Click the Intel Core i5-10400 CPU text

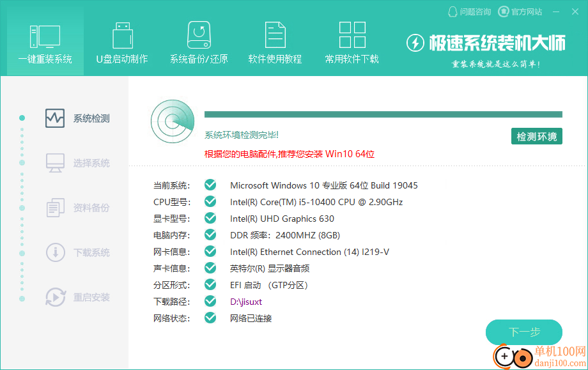click(316, 202)
